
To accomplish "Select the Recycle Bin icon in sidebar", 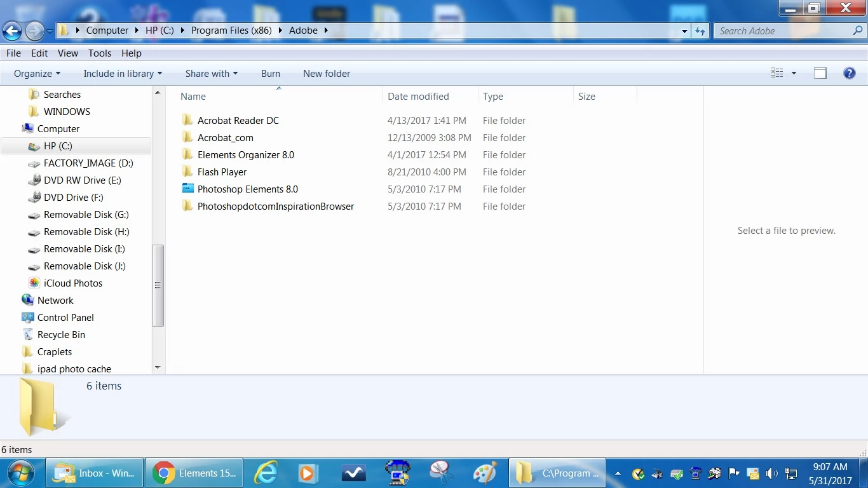I will tap(28, 335).
